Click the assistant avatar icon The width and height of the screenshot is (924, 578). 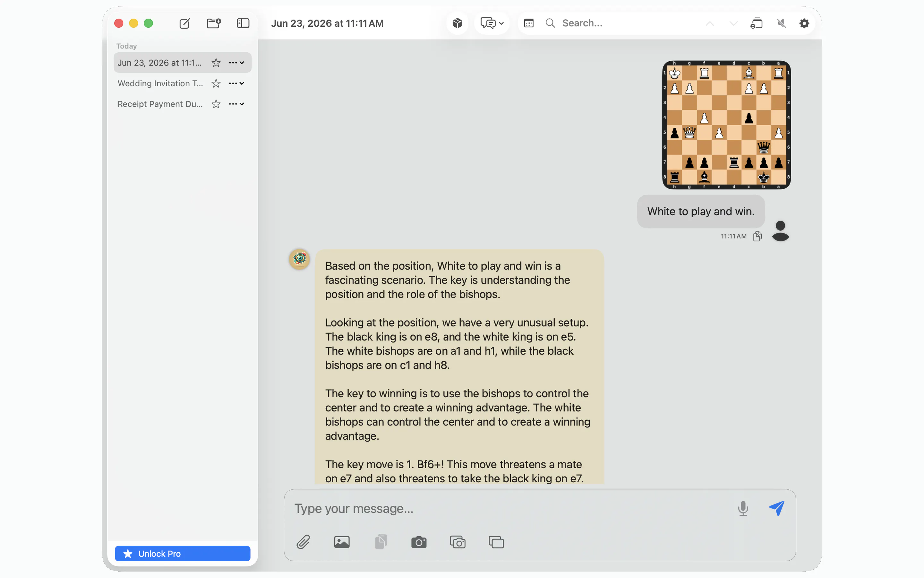click(299, 259)
